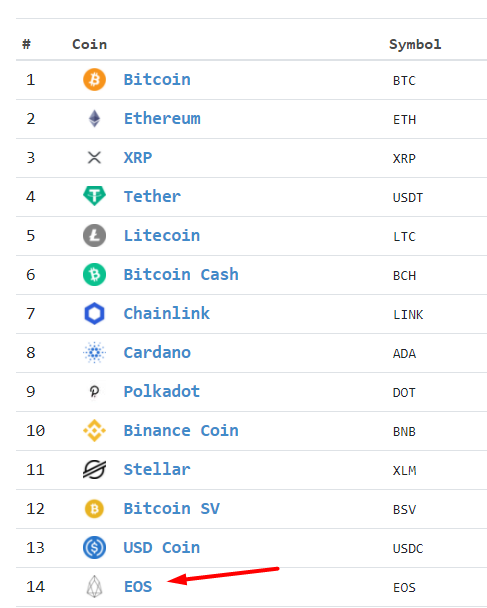Viewport: 487px width, 608px height.
Task: Open the Ethereum coin link
Action: pos(162,119)
